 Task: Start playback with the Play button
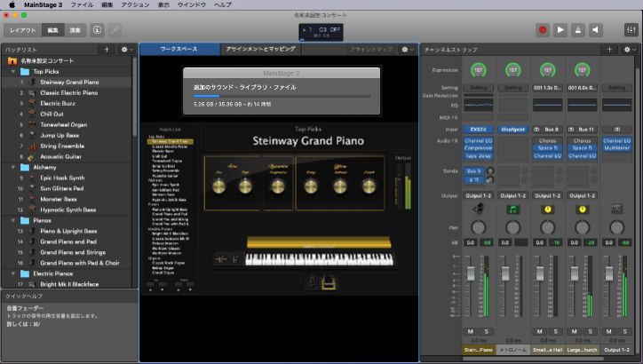[560, 30]
